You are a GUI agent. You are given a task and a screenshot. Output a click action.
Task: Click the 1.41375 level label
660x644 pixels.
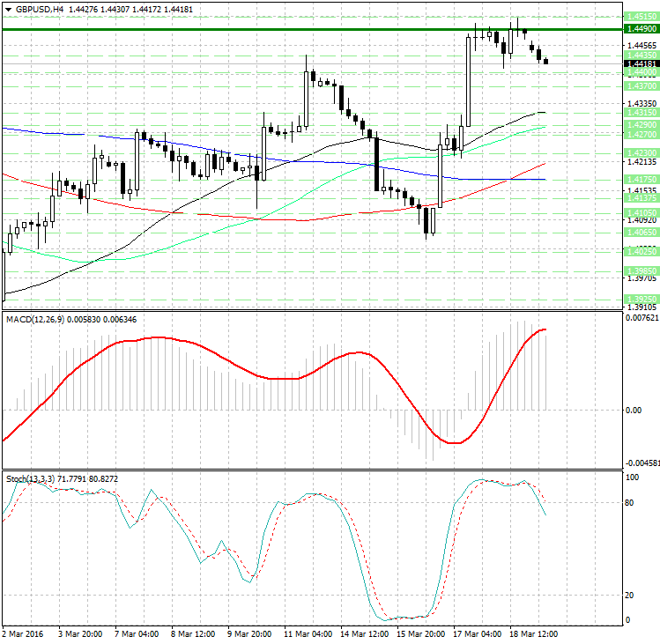pos(641,198)
